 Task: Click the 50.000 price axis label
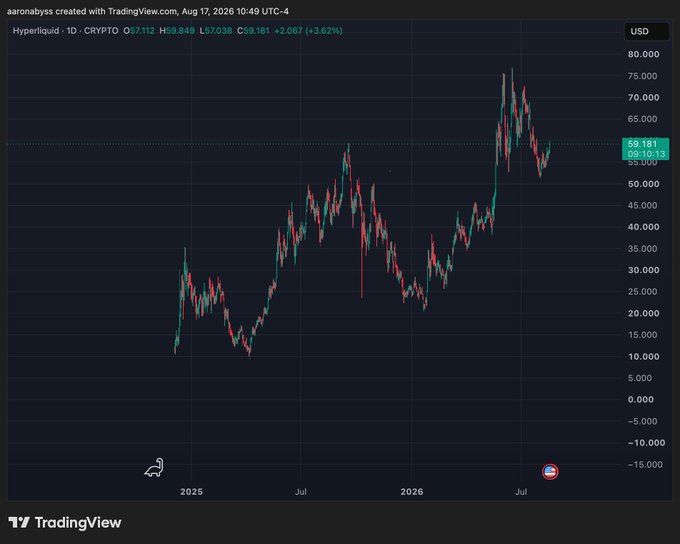644,184
